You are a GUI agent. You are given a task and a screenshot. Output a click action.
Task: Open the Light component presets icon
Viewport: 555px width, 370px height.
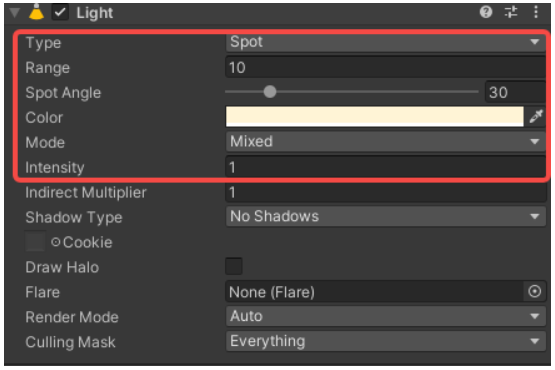click(511, 12)
